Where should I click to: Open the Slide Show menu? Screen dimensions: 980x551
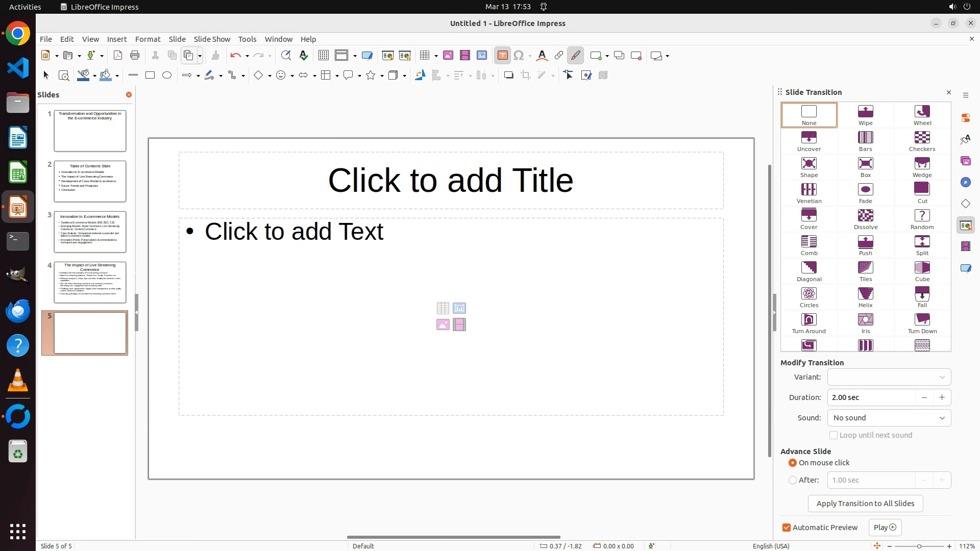coord(212,39)
